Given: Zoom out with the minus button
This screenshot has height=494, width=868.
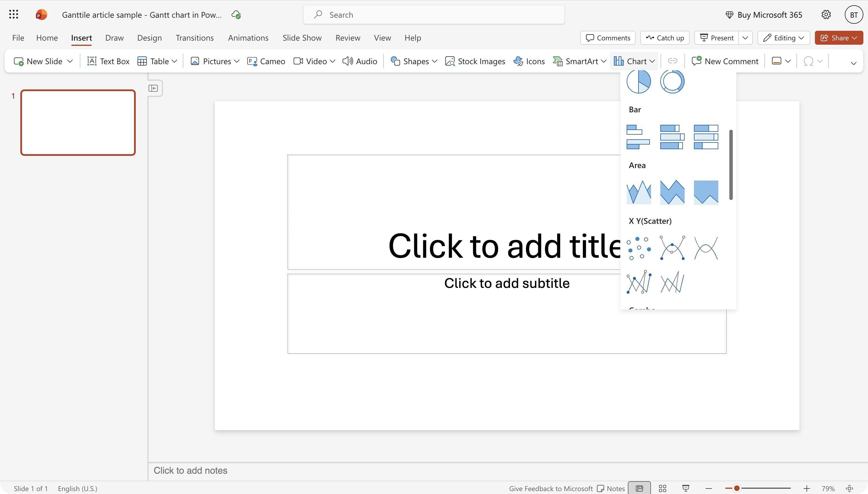Looking at the screenshot, I should pyautogui.click(x=709, y=488).
